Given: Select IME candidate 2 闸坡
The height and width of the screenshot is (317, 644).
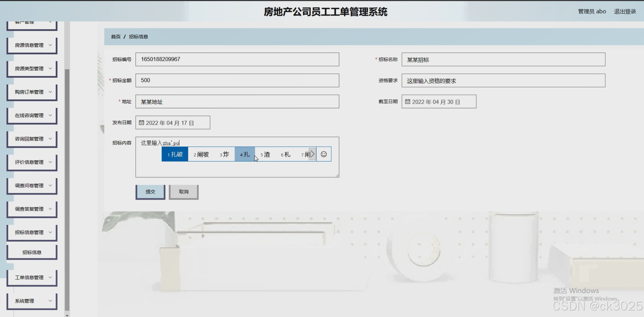Looking at the screenshot, I should click(x=201, y=154).
